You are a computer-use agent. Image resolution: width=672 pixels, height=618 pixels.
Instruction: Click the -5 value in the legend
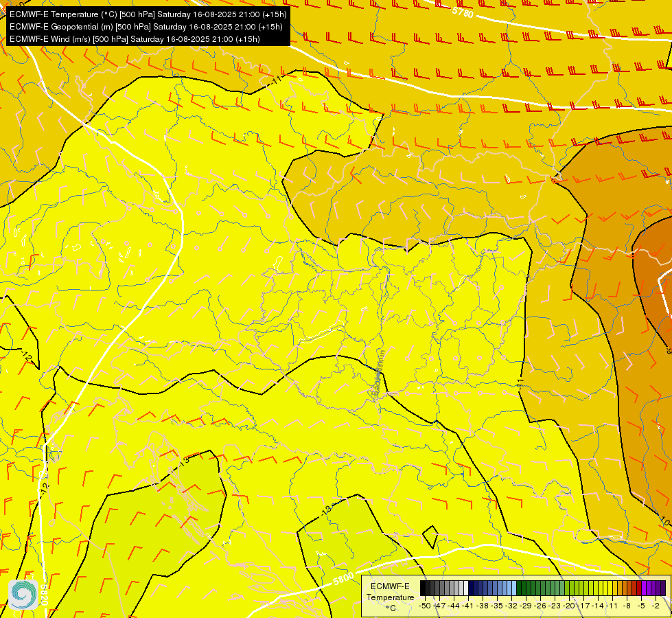click(x=641, y=606)
